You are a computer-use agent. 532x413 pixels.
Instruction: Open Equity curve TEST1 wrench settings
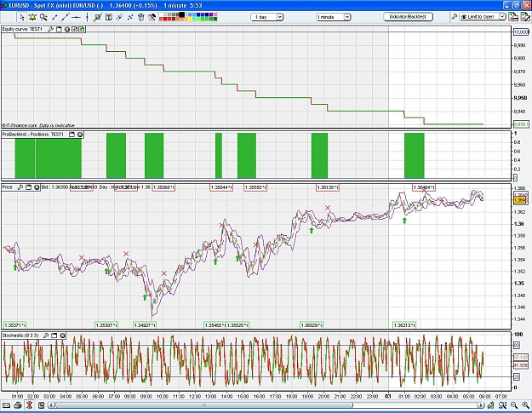tap(50, 29)
